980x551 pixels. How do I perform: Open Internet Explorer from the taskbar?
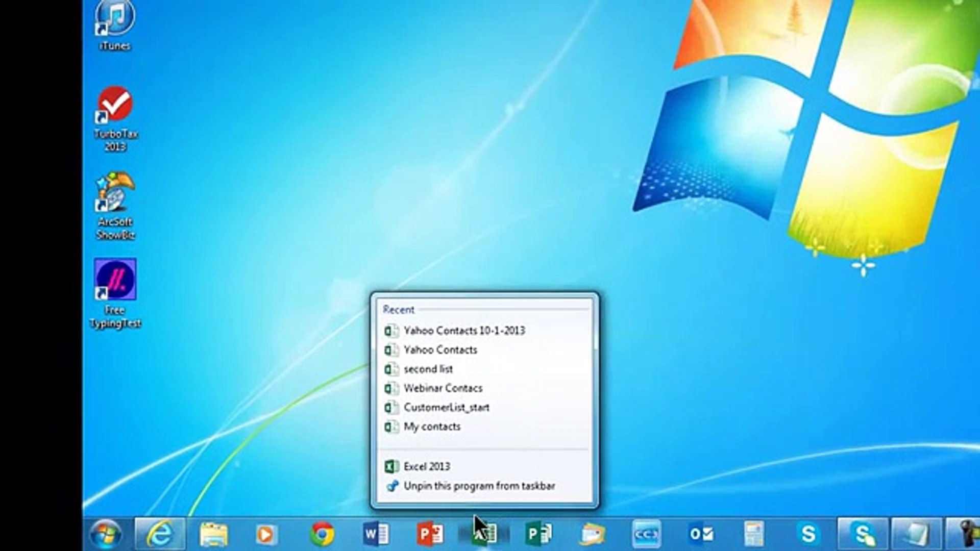[x=160, y=534]
